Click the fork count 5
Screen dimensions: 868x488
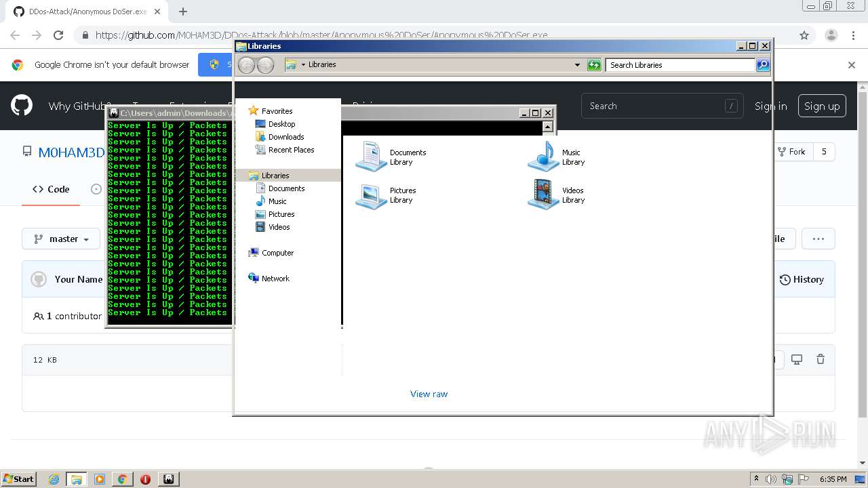pos(824,152)
